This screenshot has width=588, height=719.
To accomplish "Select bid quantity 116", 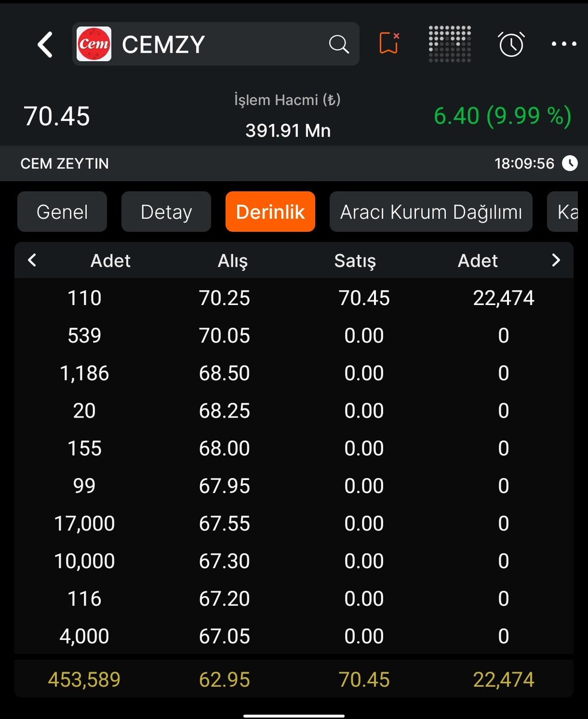I will point(85,599).
